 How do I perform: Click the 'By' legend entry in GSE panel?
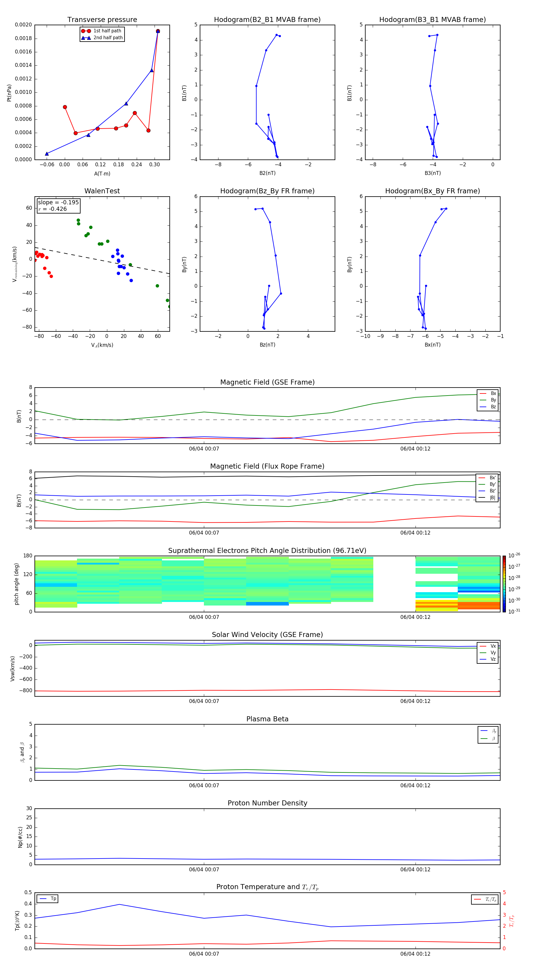[x=488, y=400]
